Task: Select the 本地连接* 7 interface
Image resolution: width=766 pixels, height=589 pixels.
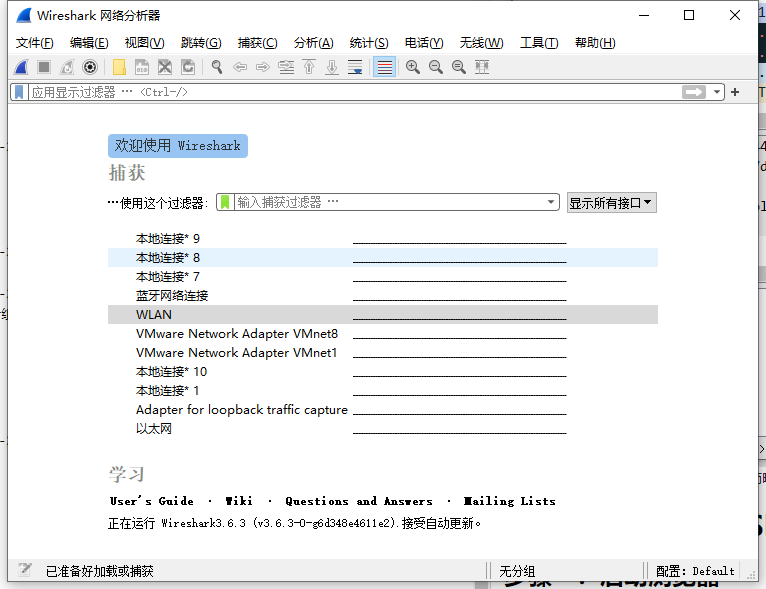Action: click(383, 276)
